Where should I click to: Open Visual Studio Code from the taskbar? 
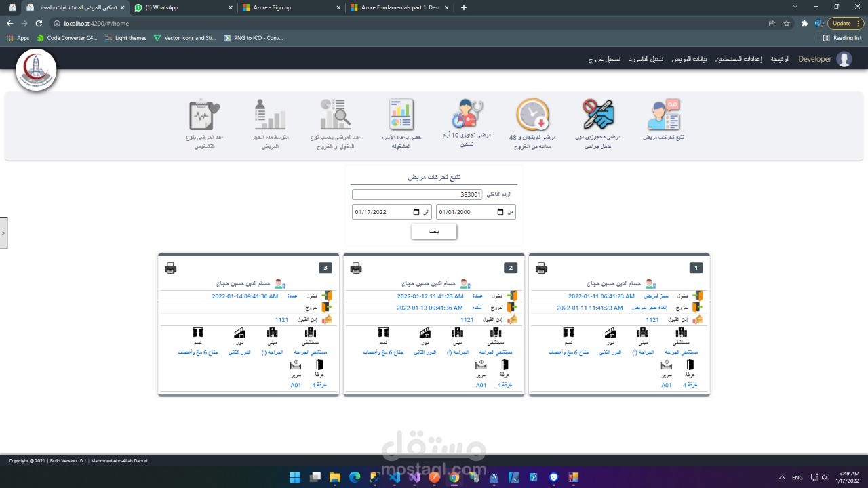(x=395, y=477)
